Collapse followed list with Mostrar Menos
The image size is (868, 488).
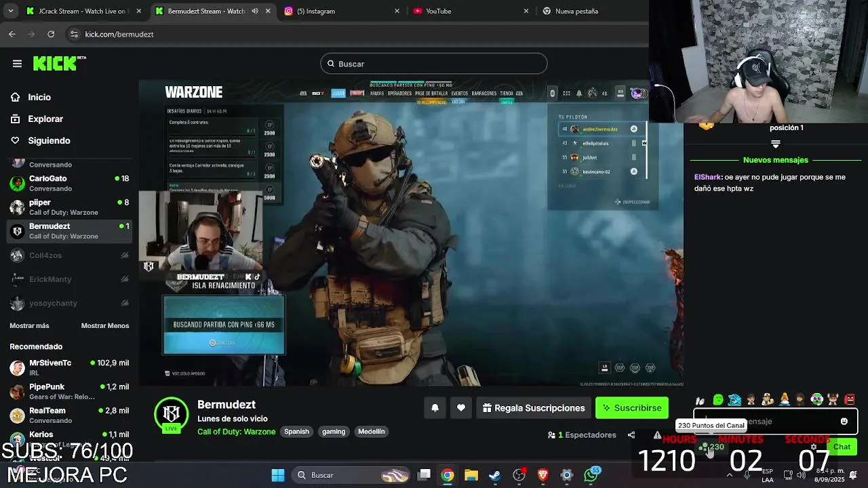[x=105, y=325]
